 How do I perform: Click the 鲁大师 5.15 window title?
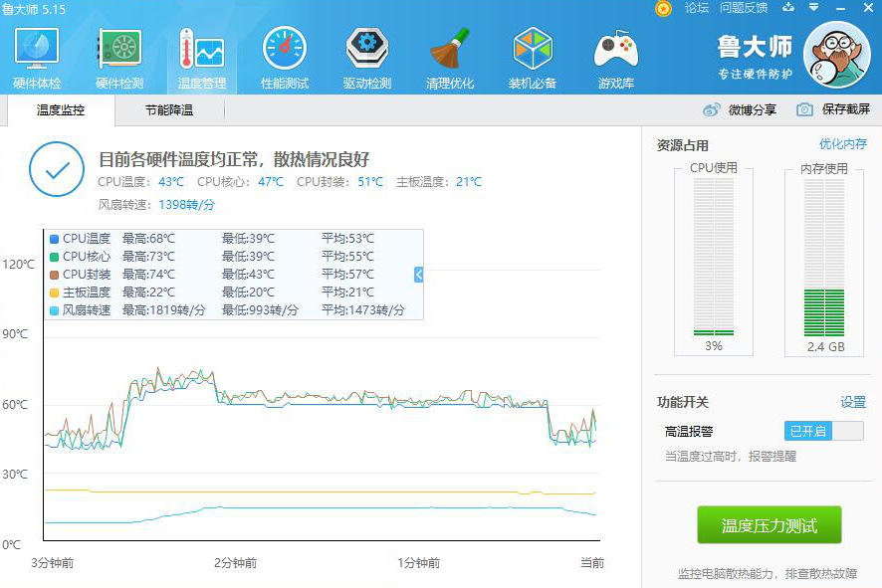click(34, 10)
